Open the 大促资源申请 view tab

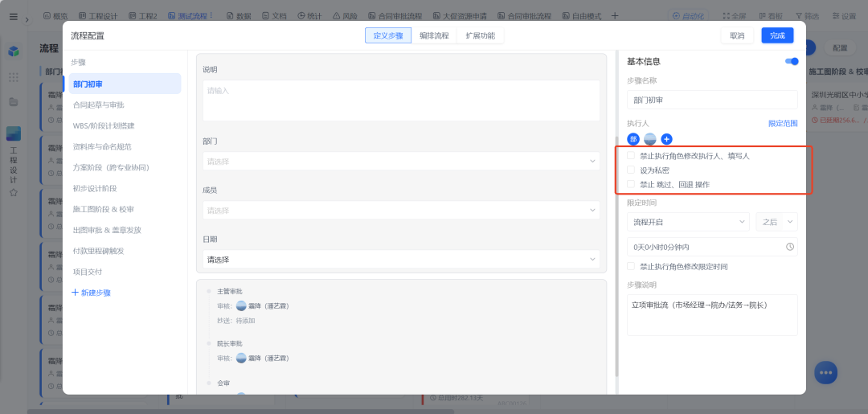[x=460, y=16]
